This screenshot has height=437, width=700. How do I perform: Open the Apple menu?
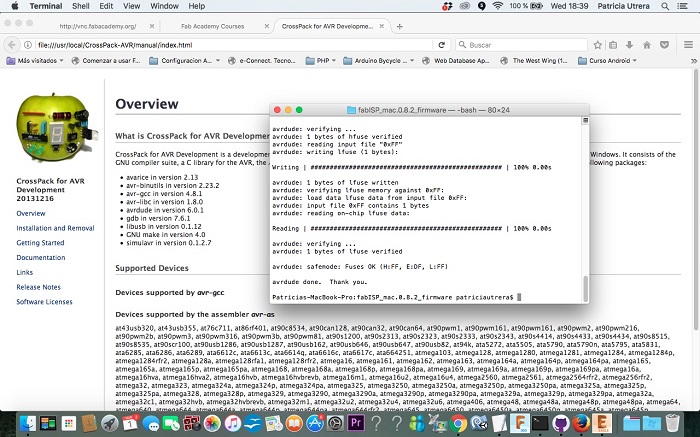pos(15,6)
